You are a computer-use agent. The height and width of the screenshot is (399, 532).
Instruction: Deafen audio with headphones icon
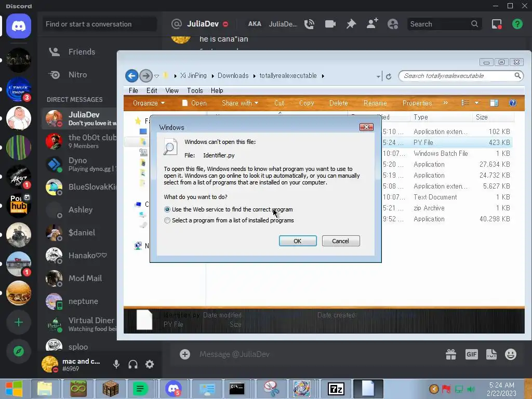[133, 364]
